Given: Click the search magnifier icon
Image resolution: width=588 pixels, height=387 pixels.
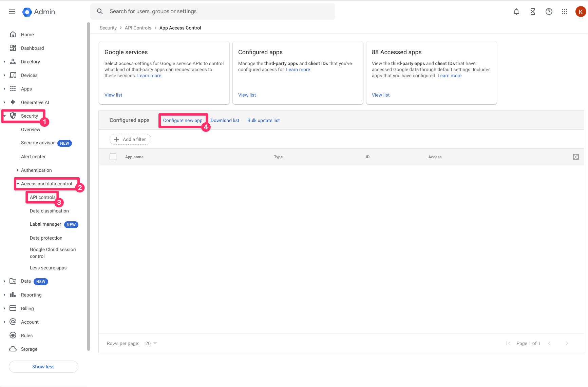Looking at the screenshot, I should (100, 12).
